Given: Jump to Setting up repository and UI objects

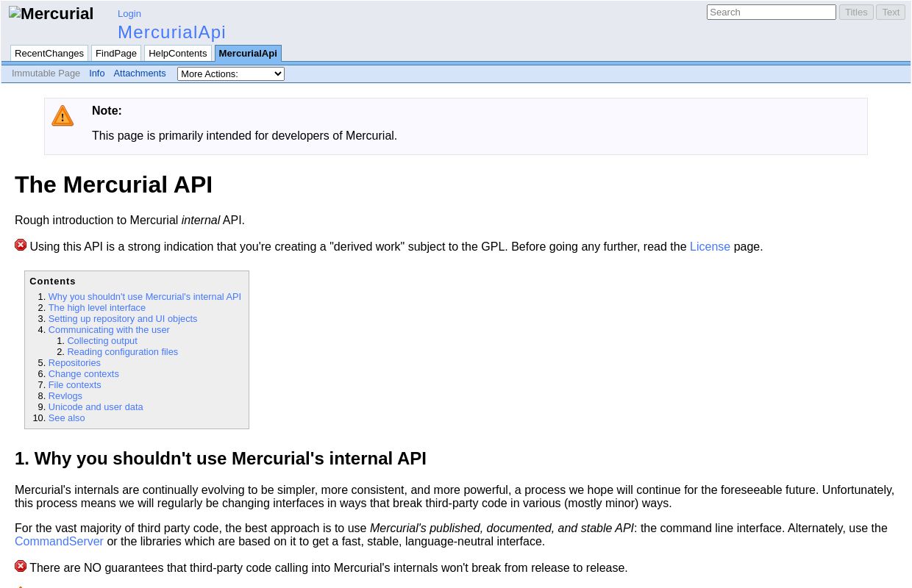Looking at the screenshot, I should [x=123, y=319].
